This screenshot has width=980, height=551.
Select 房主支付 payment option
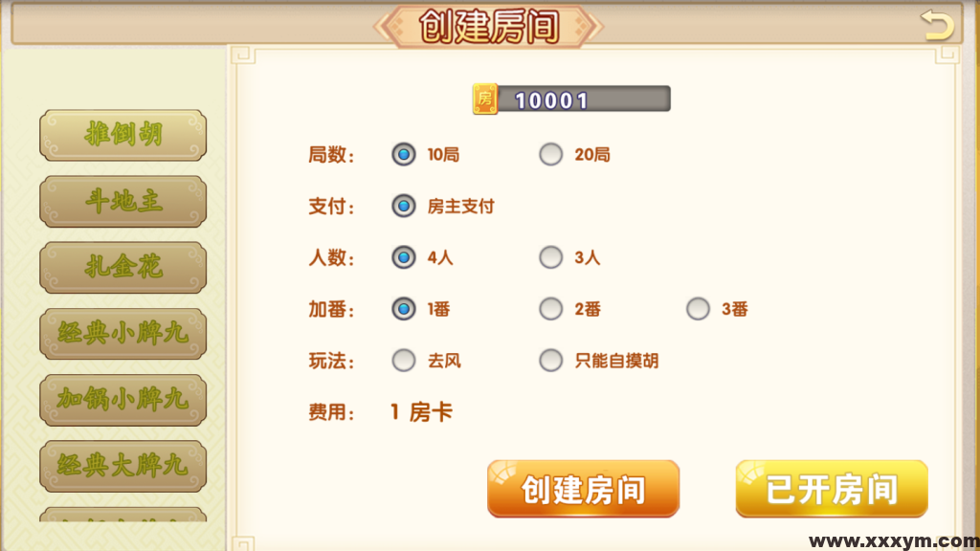[404, 206]
